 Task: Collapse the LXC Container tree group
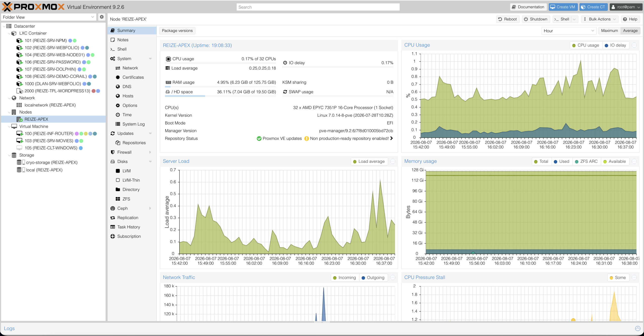(x=9, y=33)
